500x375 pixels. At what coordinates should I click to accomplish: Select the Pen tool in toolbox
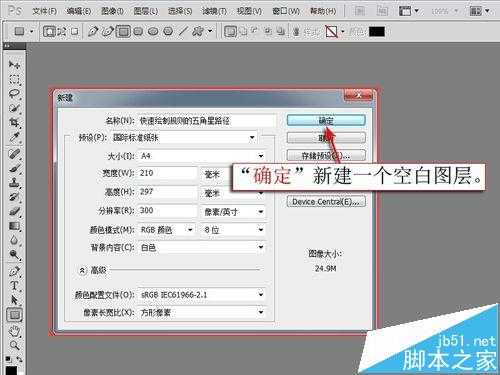[x=14, y=272]
